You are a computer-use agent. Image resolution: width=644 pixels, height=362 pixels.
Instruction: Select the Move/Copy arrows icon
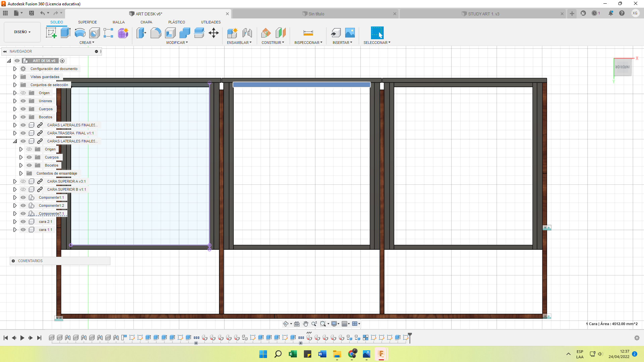(213, 33)
